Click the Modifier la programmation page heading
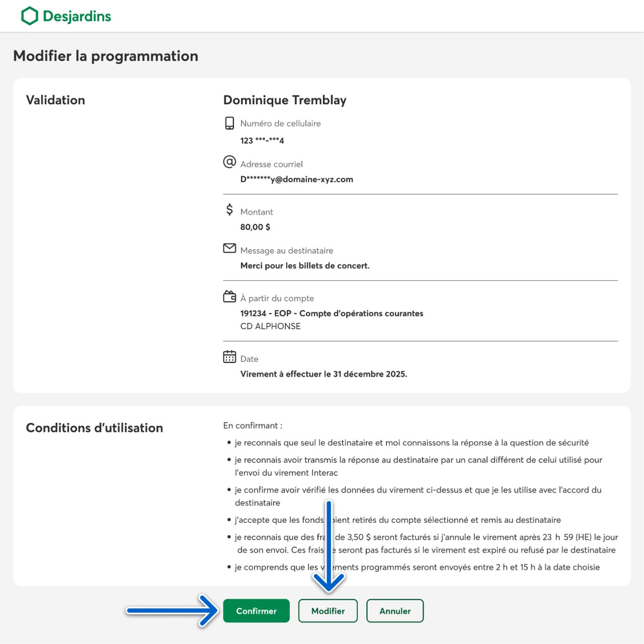The image size is (644, 644). [106, 56]
